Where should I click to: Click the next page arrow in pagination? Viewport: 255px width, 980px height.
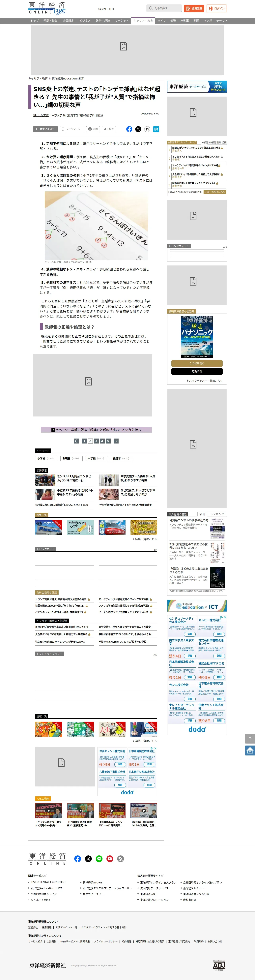click(x=116, y=441)
